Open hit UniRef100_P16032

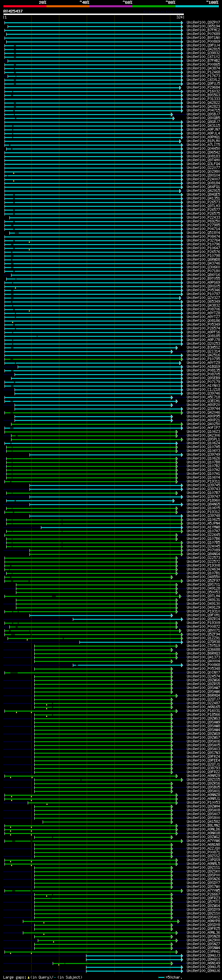click(203, 91)
